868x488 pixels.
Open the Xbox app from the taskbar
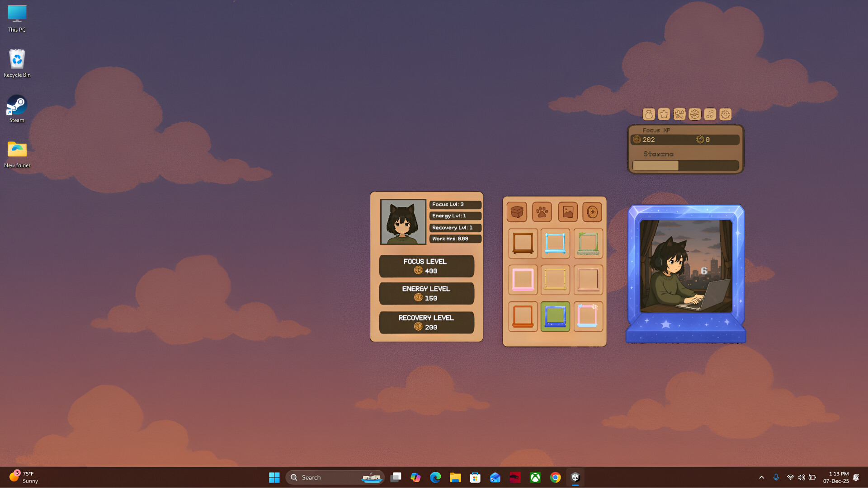point(535,477)
